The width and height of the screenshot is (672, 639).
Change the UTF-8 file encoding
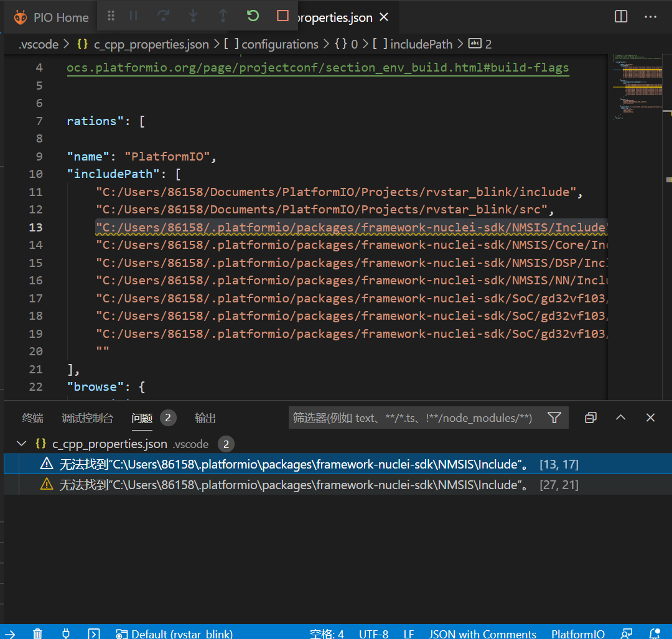[x=374, y=634]
